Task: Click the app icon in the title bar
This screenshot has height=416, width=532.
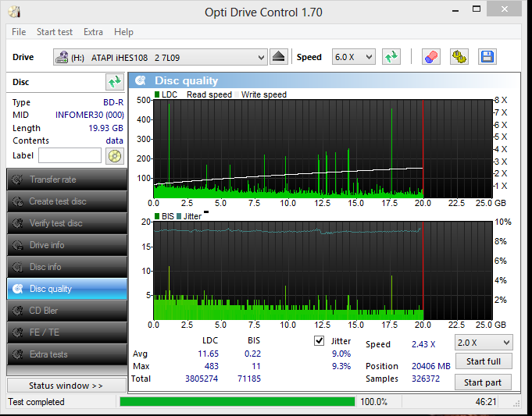Action: [14, 12]
